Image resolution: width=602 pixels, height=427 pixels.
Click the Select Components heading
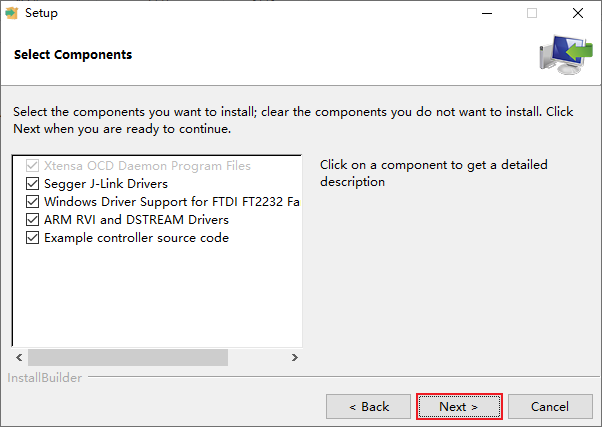[73, 55]
